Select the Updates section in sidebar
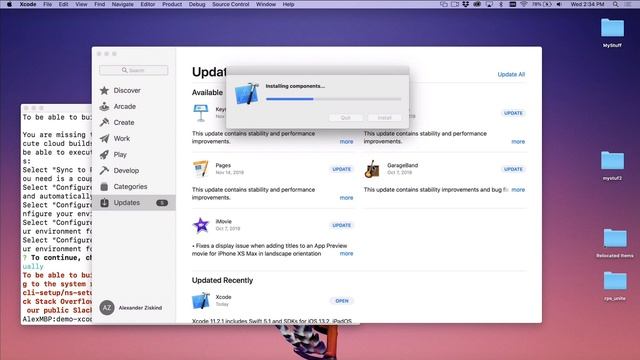 (134, 202)
